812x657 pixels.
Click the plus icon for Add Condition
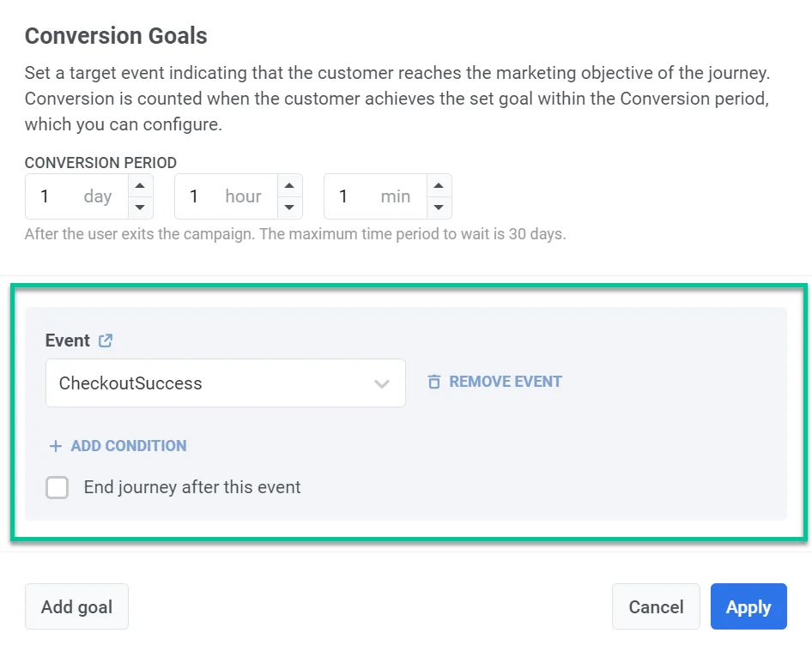click(x=56, y=446)
